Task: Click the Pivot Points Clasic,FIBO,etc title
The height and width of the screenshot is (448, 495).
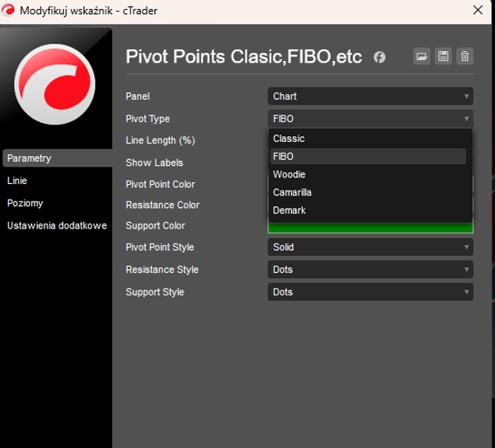Action: pyautogui.click(x=243, y=57)
